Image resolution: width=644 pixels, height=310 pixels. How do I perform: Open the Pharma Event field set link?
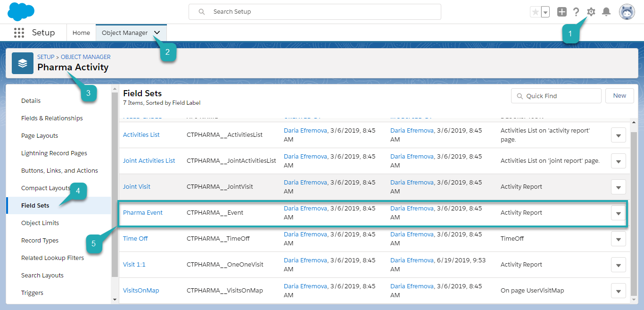[143, 212]
